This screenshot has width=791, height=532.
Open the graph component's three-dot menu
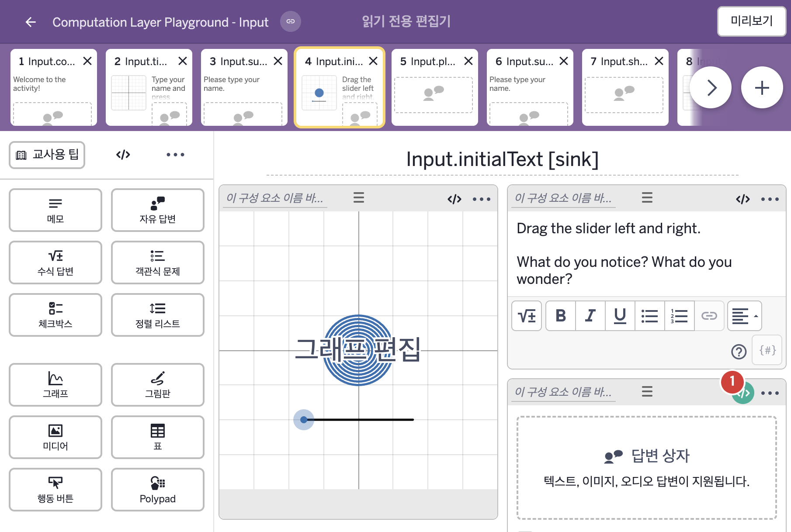(482, 199)
